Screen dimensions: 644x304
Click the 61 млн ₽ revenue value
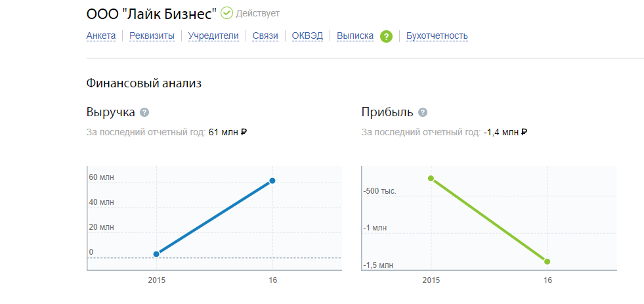227,132
